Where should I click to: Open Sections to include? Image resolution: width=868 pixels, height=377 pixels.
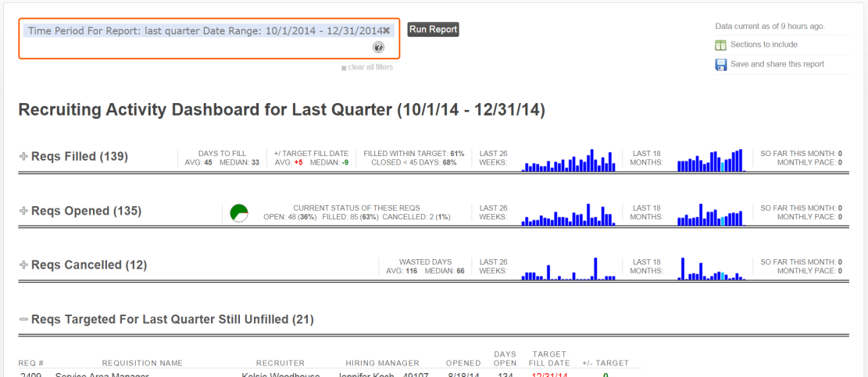click(764, 44)
